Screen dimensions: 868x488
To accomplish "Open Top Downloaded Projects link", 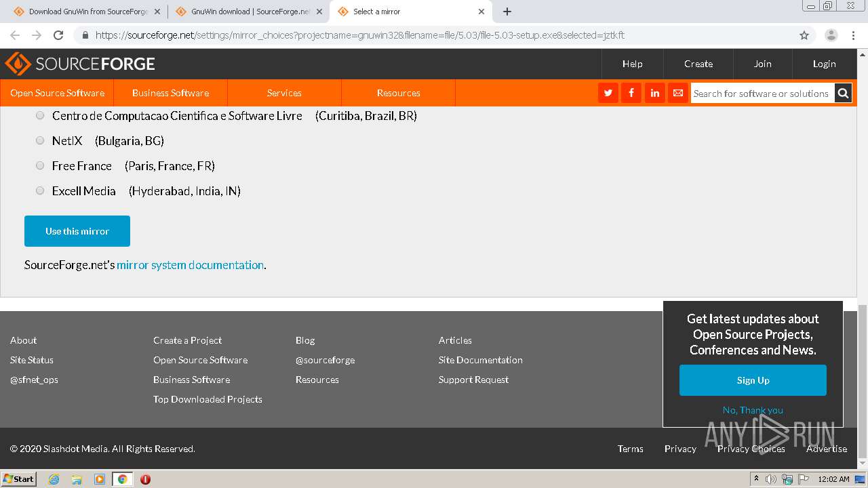I will 208,399.
